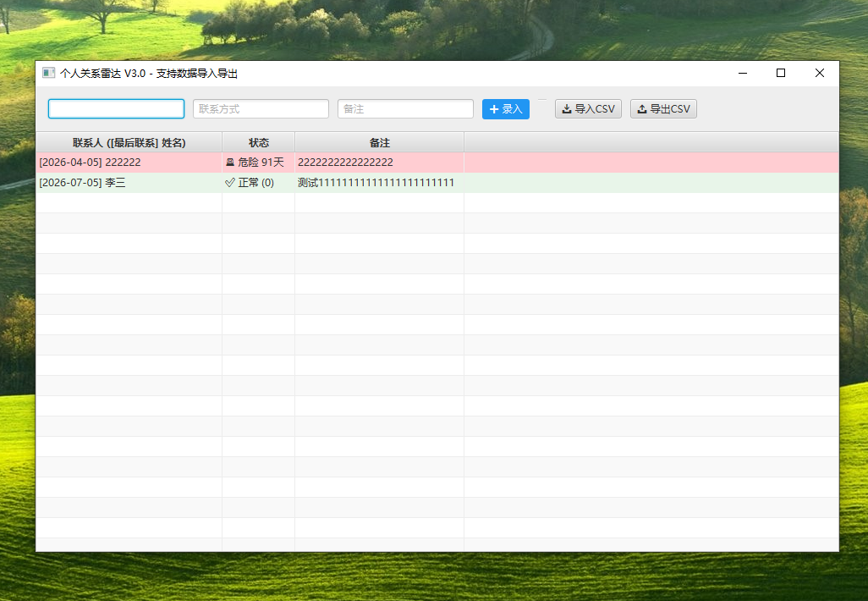
Task: Click the 正常 (0) status cell
Action: 259,183
